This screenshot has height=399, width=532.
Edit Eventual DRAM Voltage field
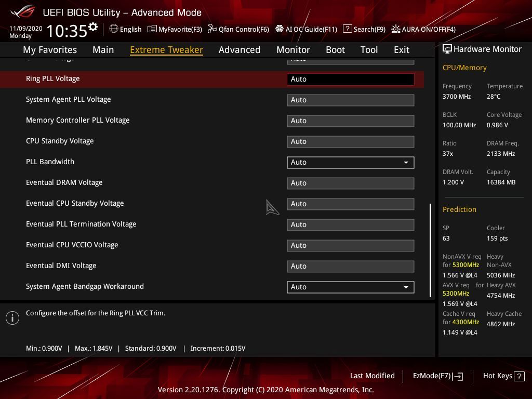(351, 183)
